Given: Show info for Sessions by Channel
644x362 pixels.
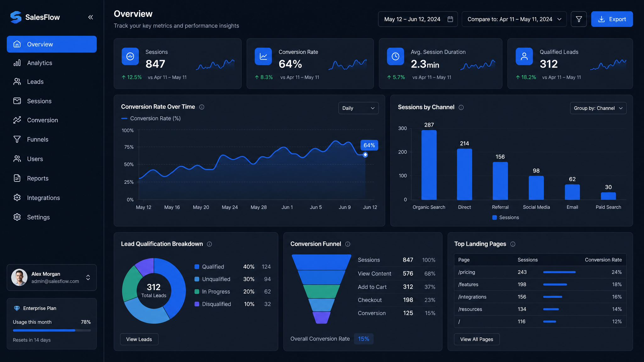Looking at the screenshot, I should coord(461,107).
